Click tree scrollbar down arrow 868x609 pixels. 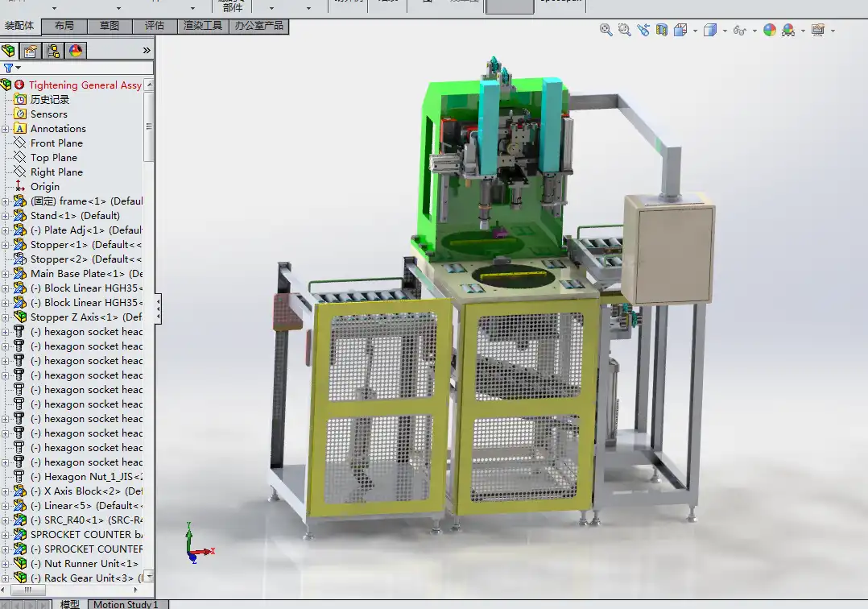[148, 576]
